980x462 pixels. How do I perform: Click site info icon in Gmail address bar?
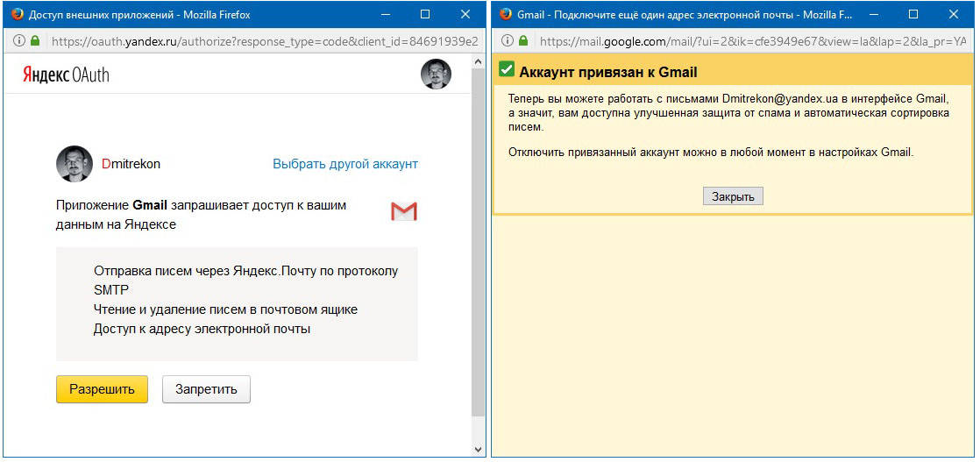point(508,40)
